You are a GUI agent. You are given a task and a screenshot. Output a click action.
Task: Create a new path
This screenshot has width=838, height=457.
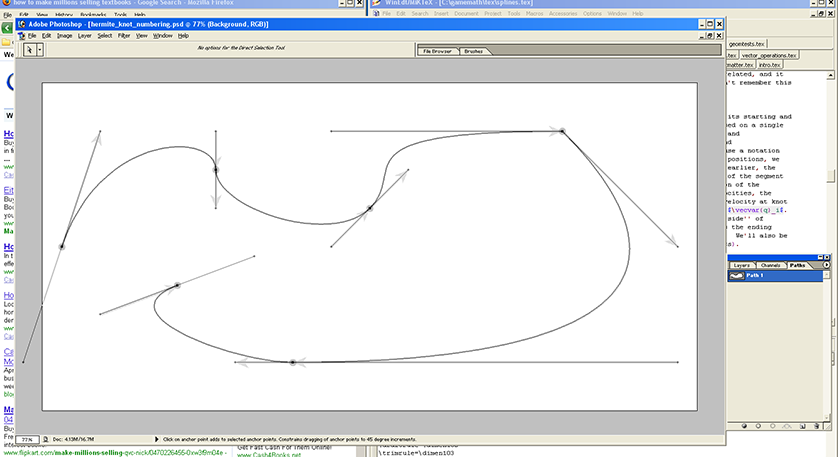(803, 426)
